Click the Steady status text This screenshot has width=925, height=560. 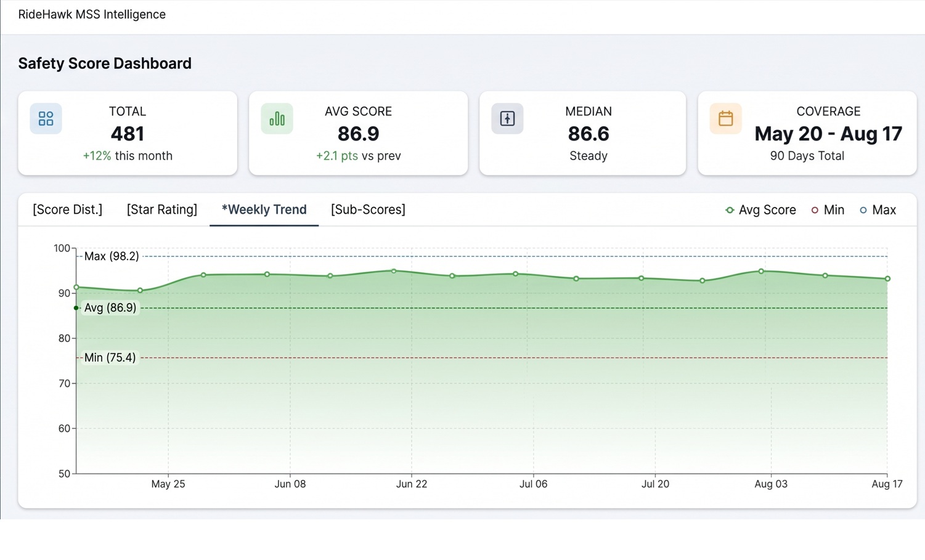point(589,156)
